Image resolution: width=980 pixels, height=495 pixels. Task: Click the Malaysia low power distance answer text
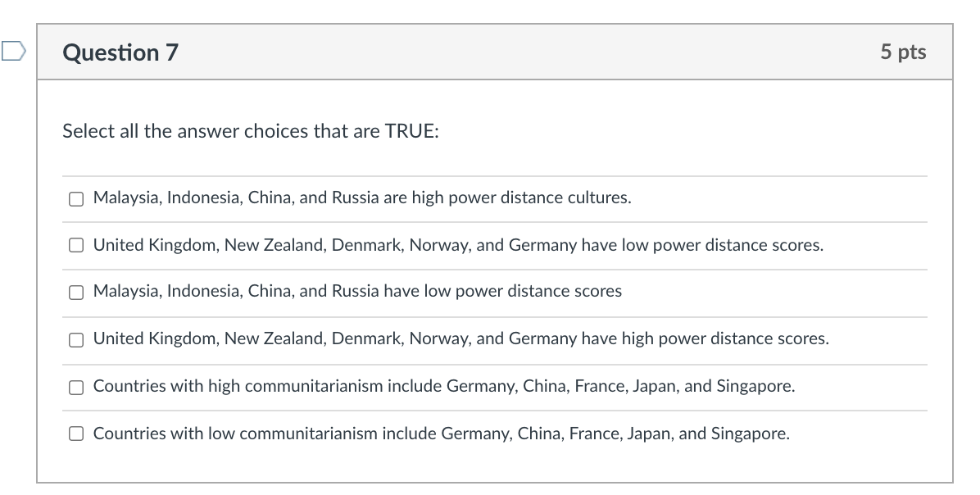click(357, 292)
